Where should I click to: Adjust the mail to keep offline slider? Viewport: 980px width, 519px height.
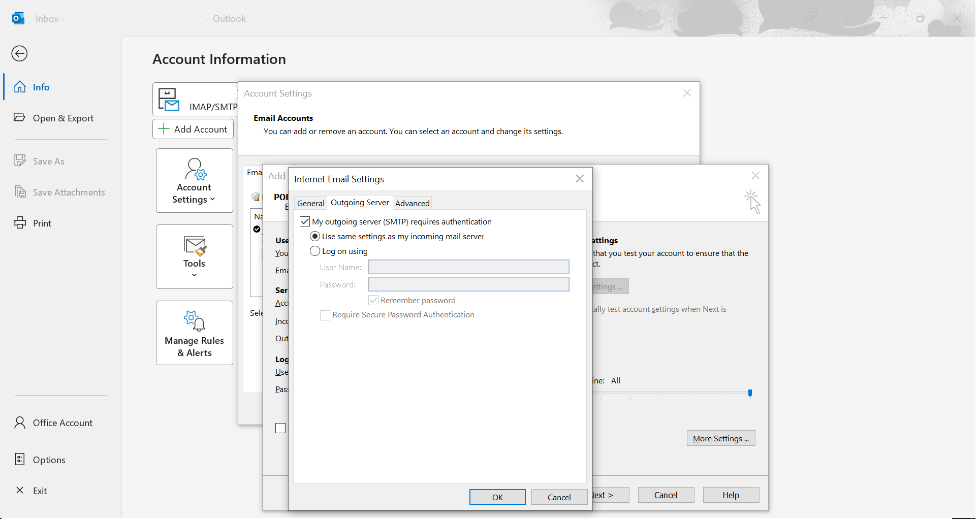[750, 393]
